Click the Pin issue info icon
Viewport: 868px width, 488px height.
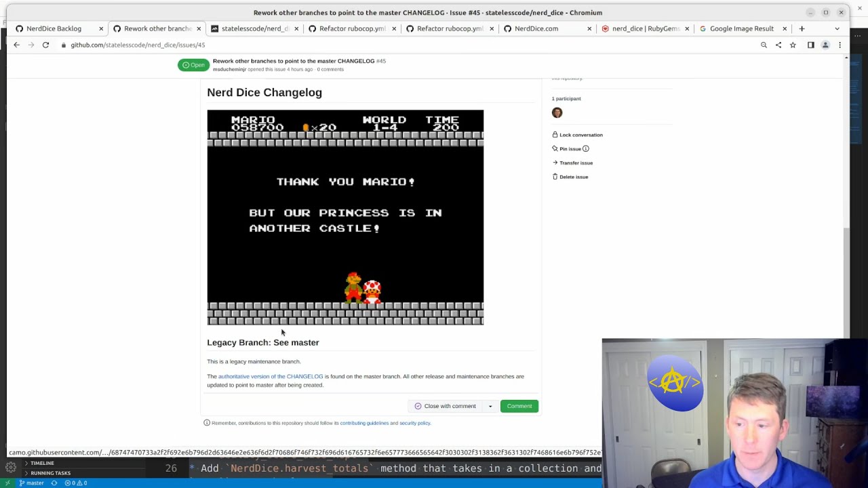[x=586, y=149]
